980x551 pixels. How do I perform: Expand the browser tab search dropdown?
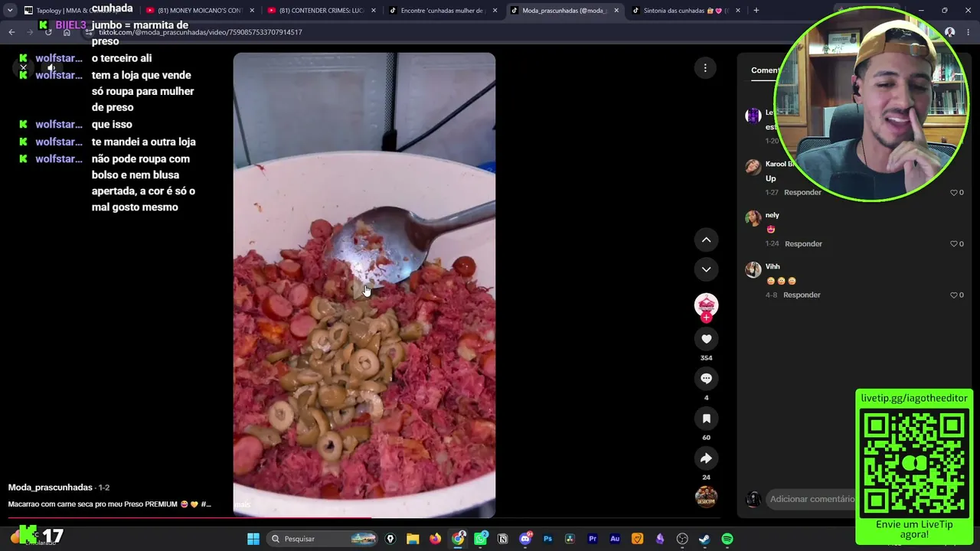(10, 11)
